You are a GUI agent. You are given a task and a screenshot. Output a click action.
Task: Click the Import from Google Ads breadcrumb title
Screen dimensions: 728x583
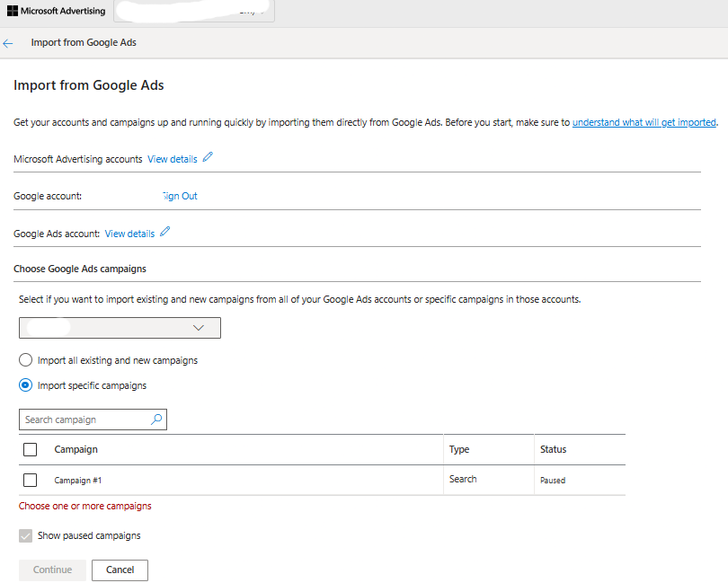coord(84,43)
